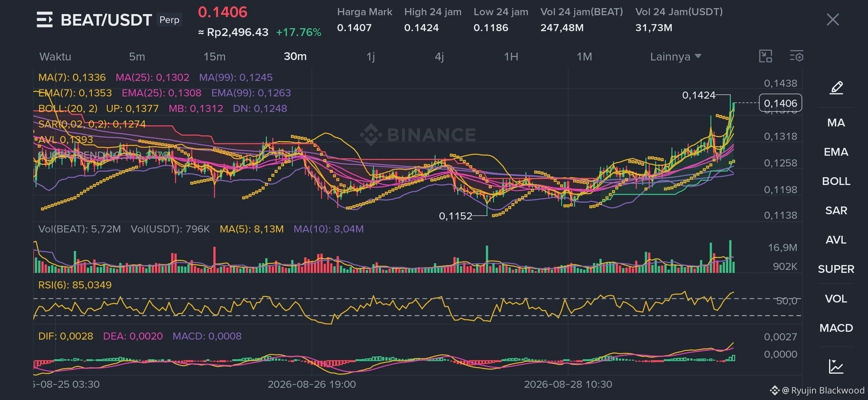
Task: Switch to the 1H timeframe
Action: (x=511, y=56)
